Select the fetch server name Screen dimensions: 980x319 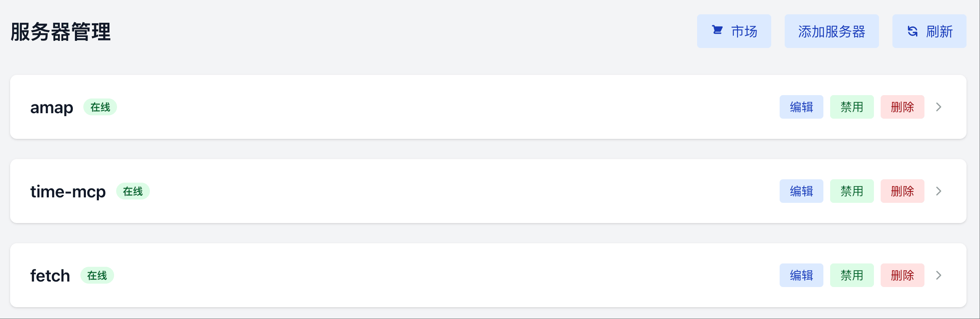(x=50, y=276)
